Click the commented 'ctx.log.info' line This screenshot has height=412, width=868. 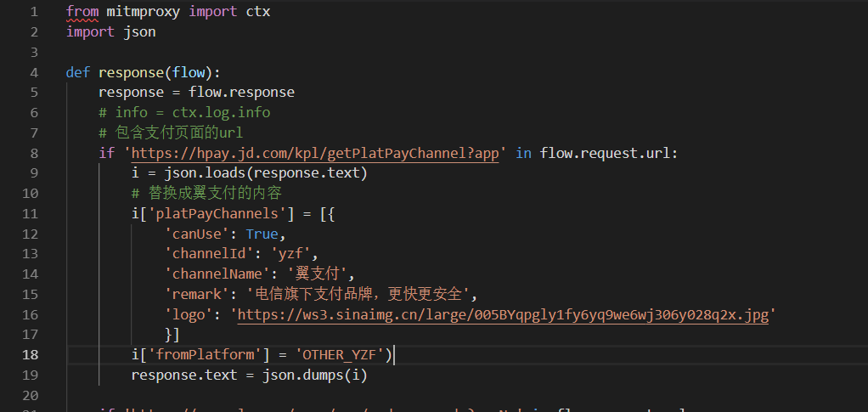184,113
